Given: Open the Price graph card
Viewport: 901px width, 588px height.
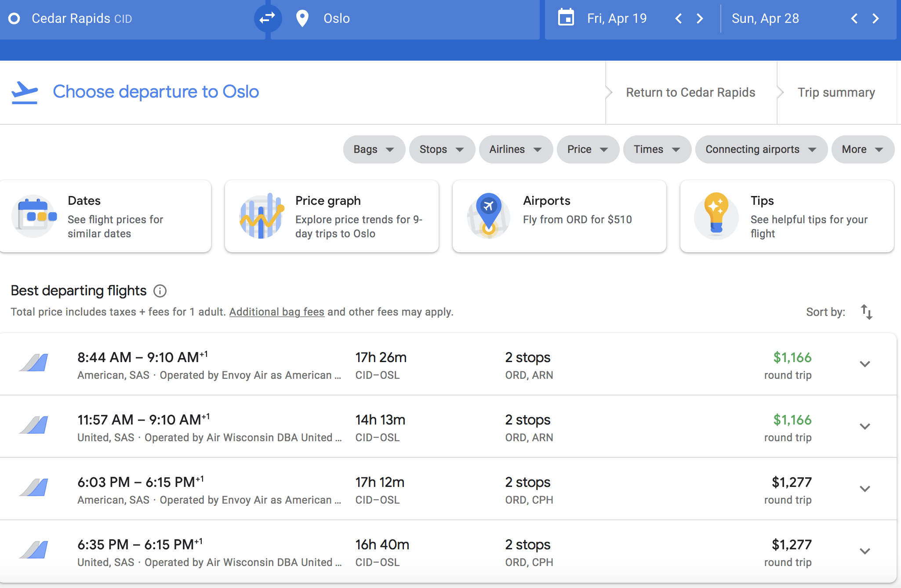Looking at the screenshot, I should coord(331,216).
